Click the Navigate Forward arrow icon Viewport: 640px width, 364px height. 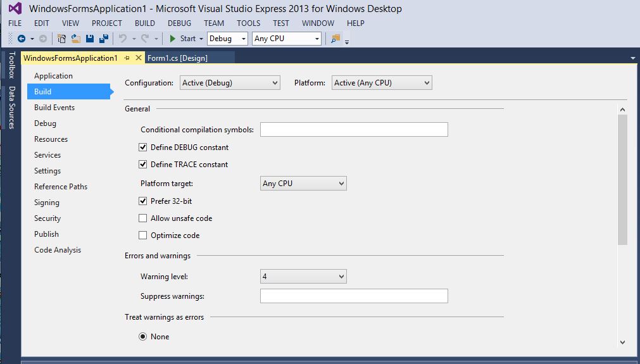tap(43, 39)
